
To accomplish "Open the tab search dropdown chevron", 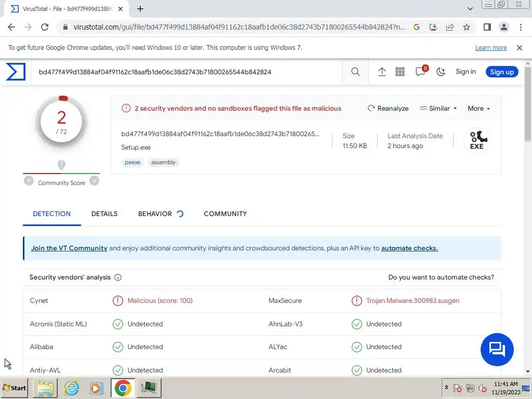I will point(470,9).
